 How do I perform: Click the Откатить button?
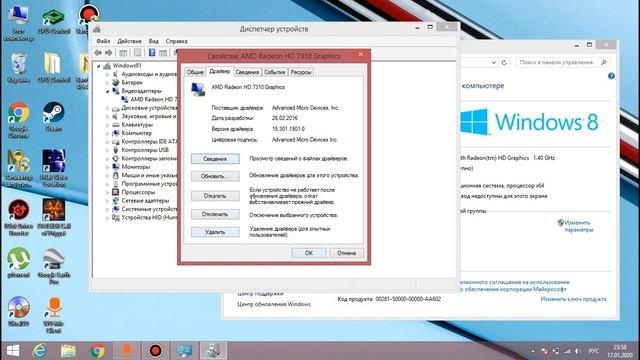click(x=215, y=196)
